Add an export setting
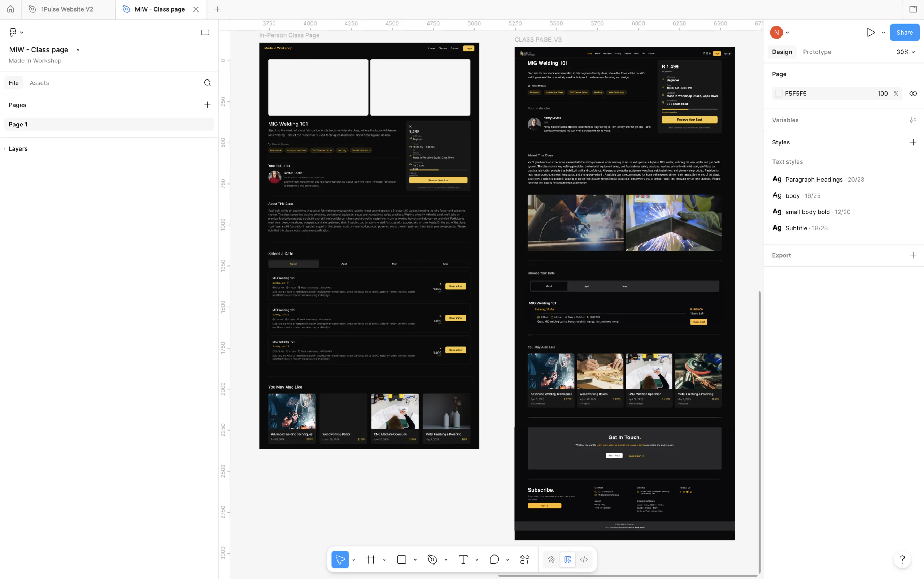Image resolution: width=924 pixels, height=579 pixels. [x=913, y=255]
